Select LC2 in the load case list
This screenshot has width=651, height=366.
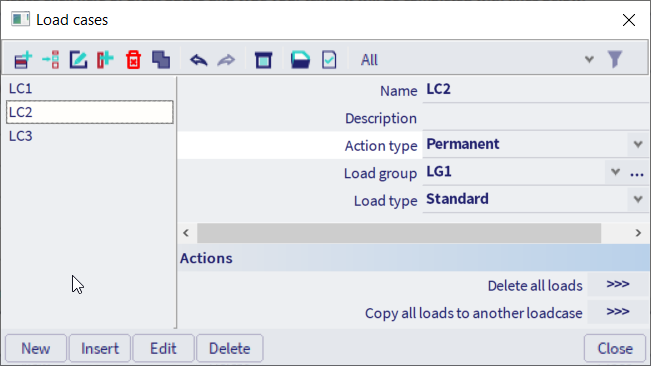click(x=90, y=112)
